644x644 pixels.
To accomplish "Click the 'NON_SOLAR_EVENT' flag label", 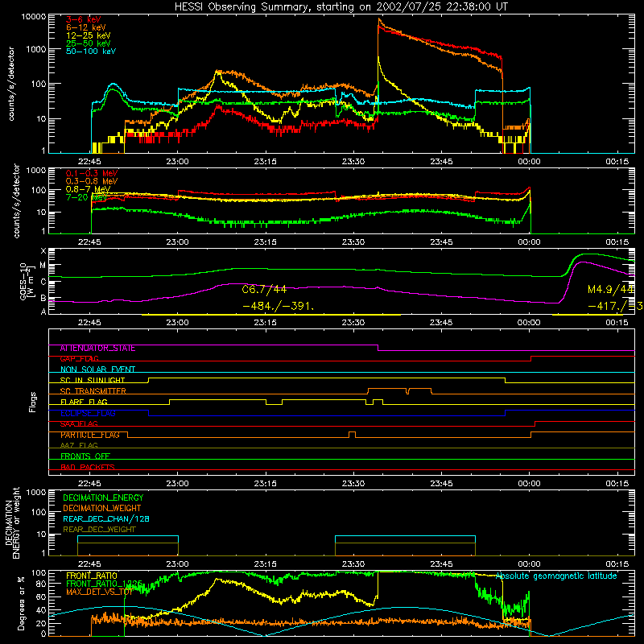I will [97, 369].
